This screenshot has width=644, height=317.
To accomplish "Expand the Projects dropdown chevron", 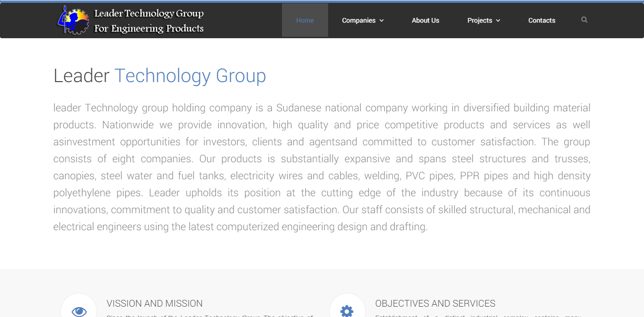I will (x=498, y=21).
